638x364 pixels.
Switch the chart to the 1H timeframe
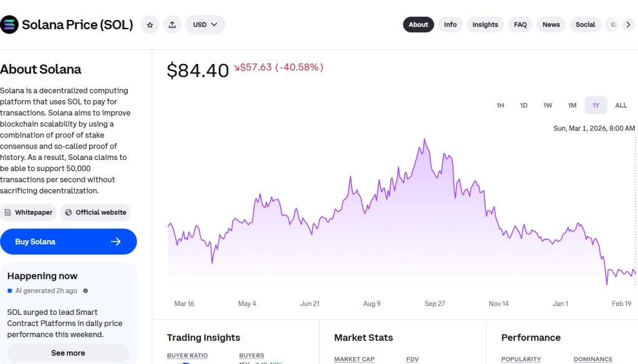[x=500, y=105]
